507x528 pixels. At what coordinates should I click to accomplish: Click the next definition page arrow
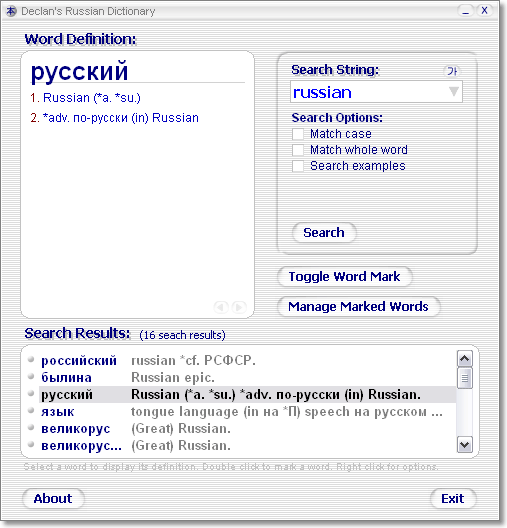[239, 307]
